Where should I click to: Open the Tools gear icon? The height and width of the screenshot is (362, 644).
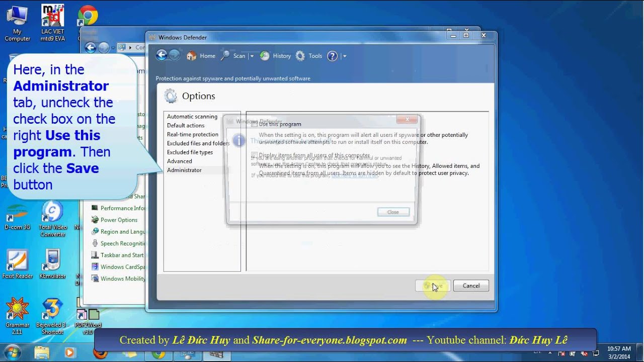pyautogui.click(x=300, y=56)
